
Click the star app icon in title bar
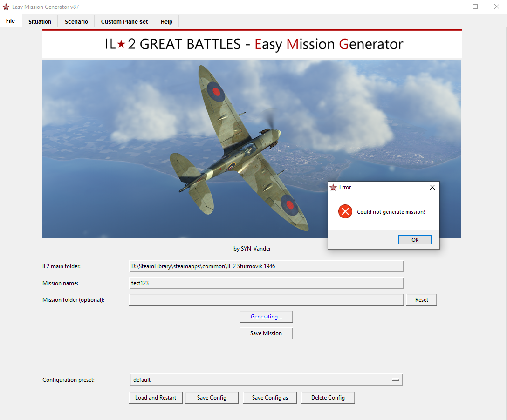(6, 7)
